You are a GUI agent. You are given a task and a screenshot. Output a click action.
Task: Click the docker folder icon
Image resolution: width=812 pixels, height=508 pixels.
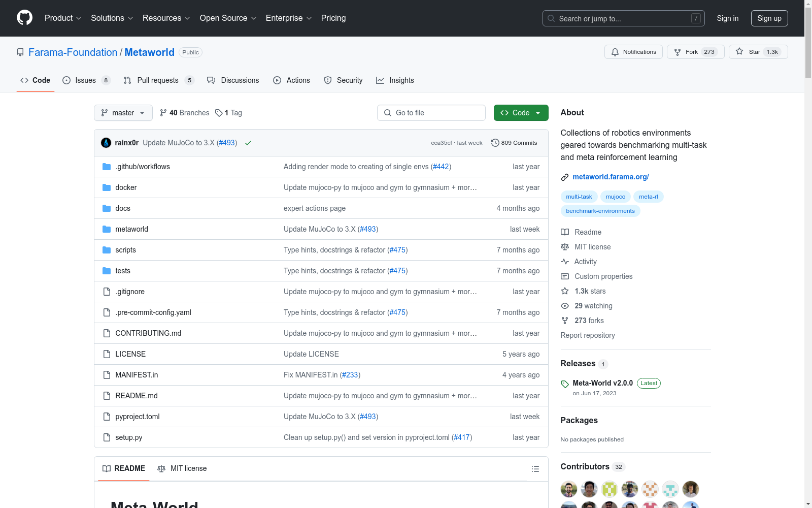pyautogui.click(x=107, y=187)
